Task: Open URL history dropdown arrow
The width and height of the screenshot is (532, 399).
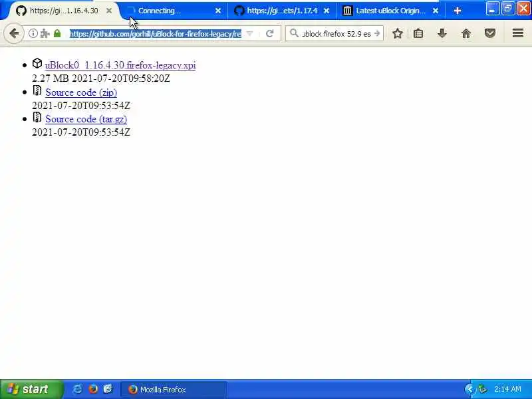Action: (x=249, y=34)
